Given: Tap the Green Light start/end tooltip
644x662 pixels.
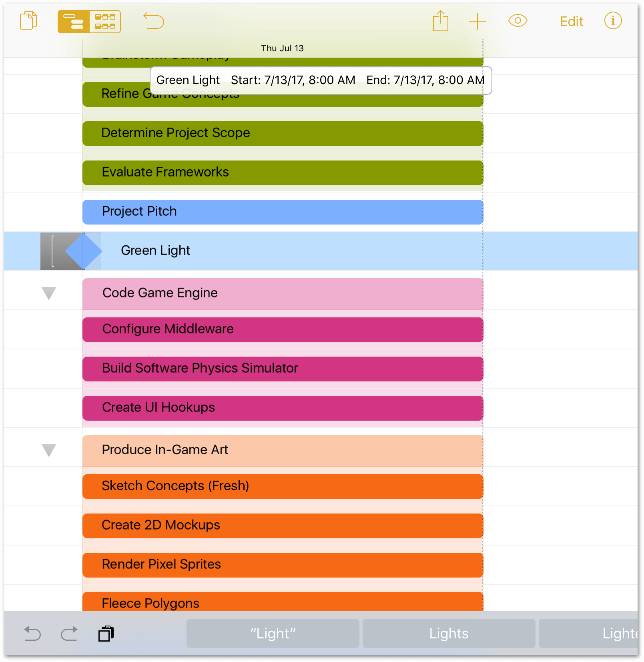Looking at the screenshot, I should tap(321, 80).
